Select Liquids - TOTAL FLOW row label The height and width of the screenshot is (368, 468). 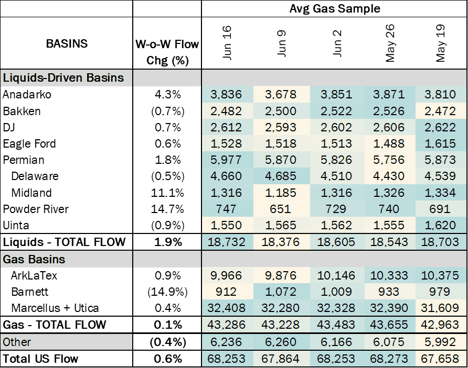coord(64,242)
